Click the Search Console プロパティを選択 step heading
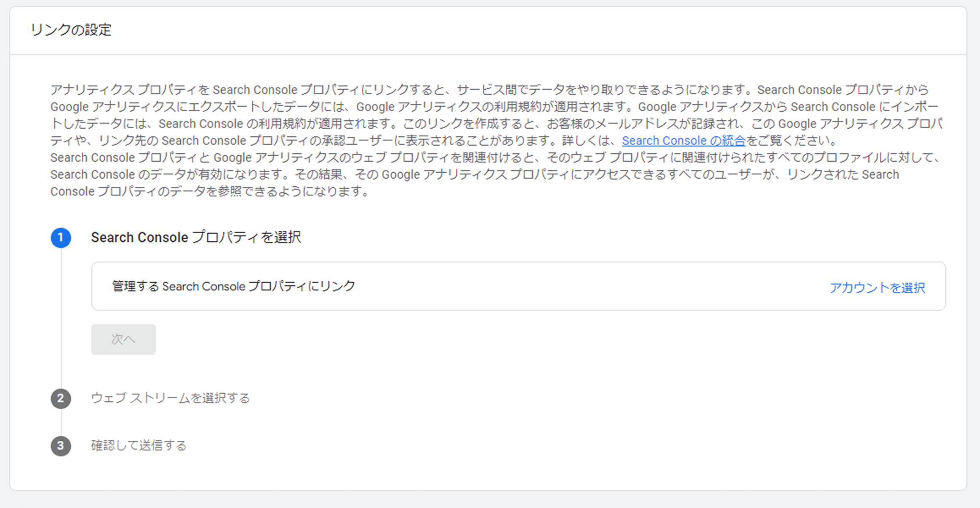The image size is (980, 508). point(196,237)
